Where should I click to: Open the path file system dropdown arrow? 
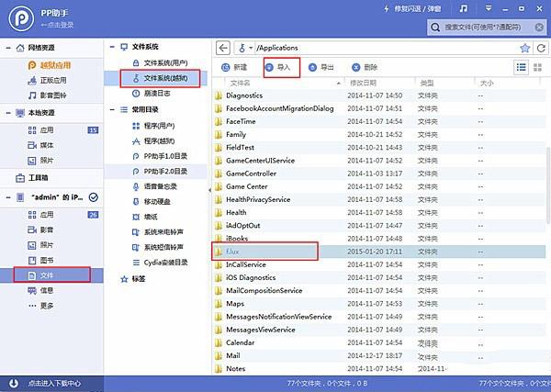tap(251, 48)
